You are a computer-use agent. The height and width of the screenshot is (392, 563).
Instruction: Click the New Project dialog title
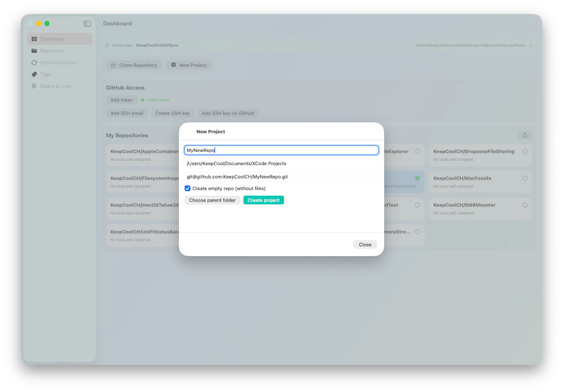tap(211, 132)
